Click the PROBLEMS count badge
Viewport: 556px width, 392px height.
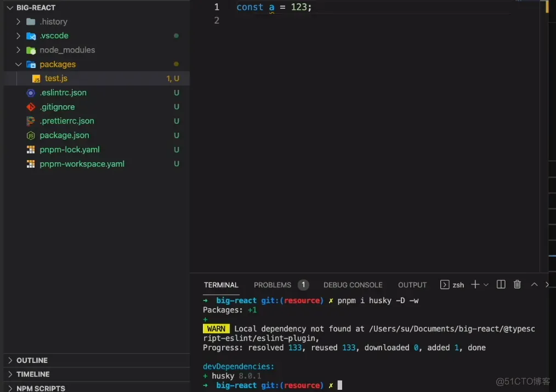click(x=303, y=285)
